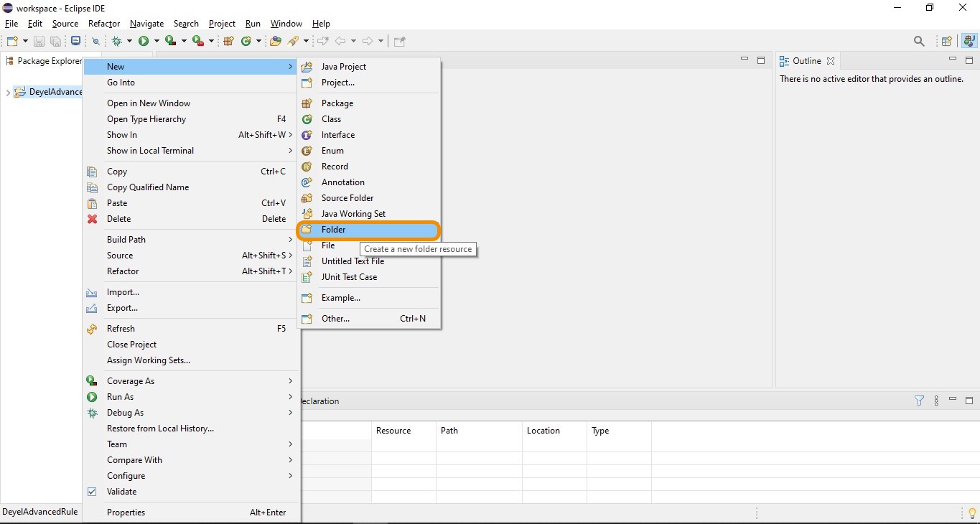980x524 pixels.
Task: Switch to the Java perspective icon
Action: 969,41
